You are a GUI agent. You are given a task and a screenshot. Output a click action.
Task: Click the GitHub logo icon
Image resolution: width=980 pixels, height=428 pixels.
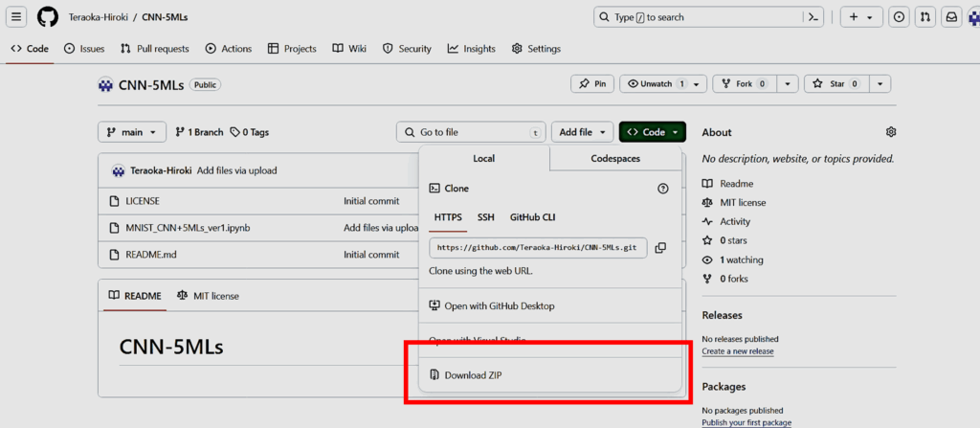[47, 17]
